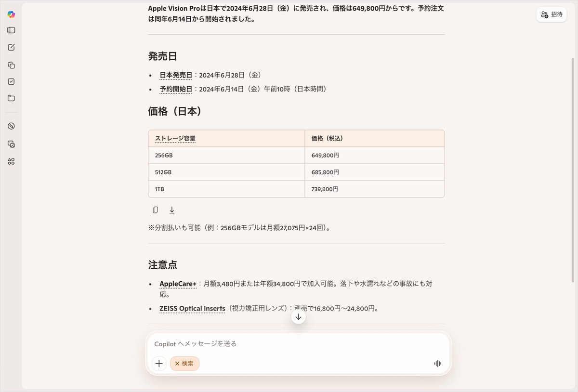Copy the price table with the copy icon
578x392 pixels.
pos(155,210)
